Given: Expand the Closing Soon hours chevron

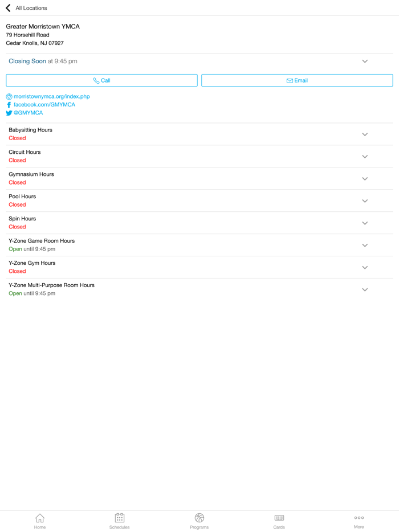Looking at the screenshot, I should (x=365, y=62).
